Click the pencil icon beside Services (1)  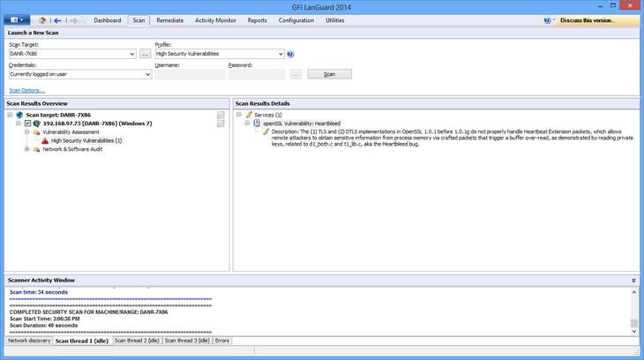pos(249,115)
